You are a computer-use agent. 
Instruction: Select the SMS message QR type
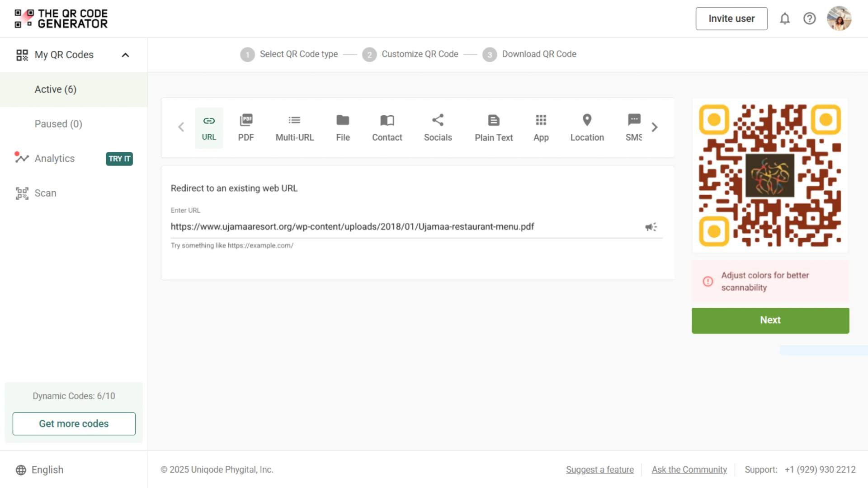click(634, 127)
